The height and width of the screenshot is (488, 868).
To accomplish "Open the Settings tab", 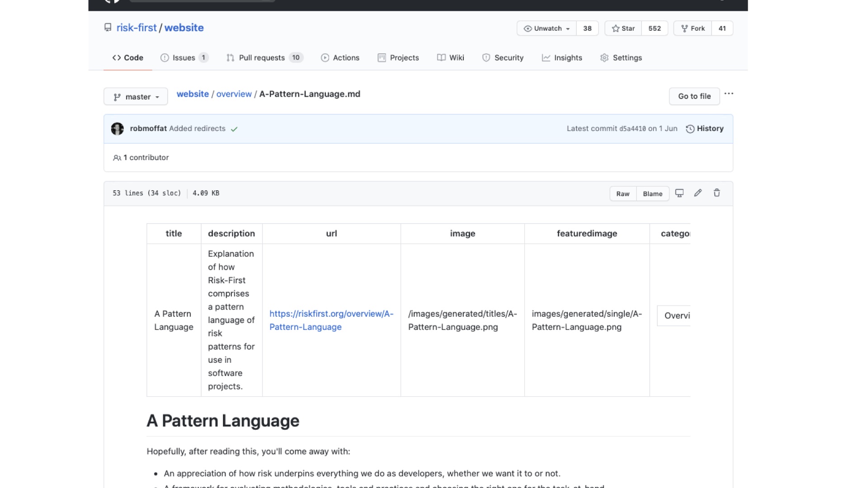I will pyautogui.click(x=621, y=58).
